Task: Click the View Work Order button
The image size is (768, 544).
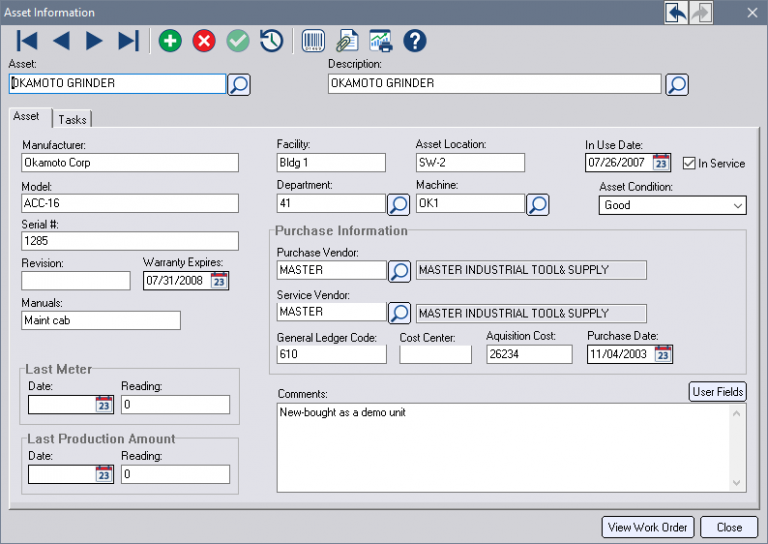Action: (x=647, y=527)
